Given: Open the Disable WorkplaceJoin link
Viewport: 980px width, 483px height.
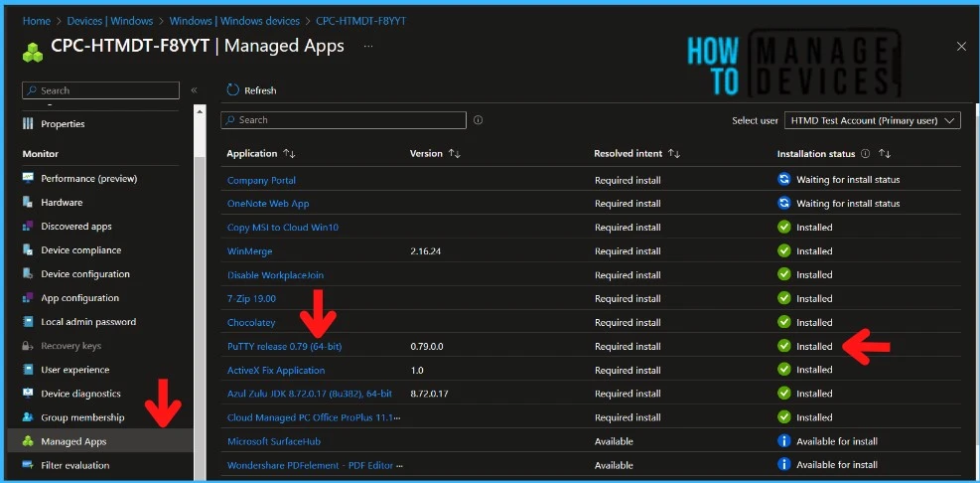Looking at the screenshot, I should pos(275,274).
